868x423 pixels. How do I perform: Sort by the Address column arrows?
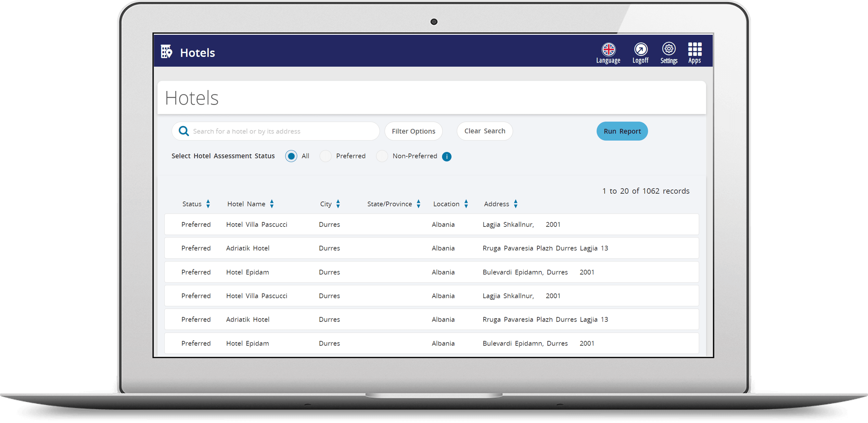pyautogui.click(x=515, y=204)
